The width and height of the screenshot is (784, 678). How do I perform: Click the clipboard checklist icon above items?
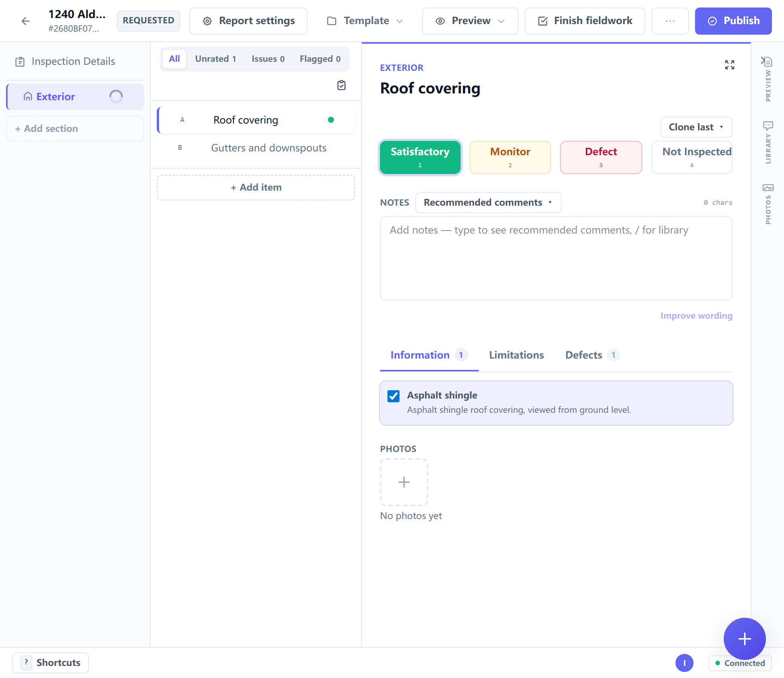click(x=341, y=86)
